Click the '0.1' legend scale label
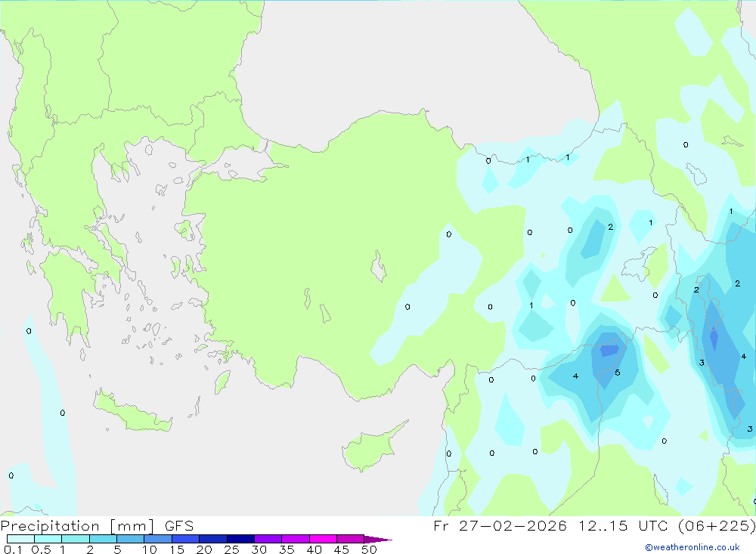 pos(13,549)
